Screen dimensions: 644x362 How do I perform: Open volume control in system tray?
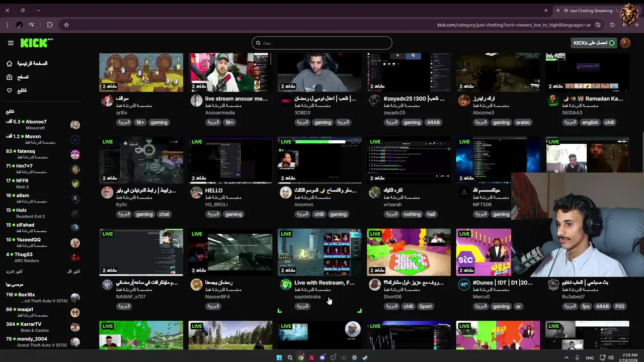tap(610, 357)
